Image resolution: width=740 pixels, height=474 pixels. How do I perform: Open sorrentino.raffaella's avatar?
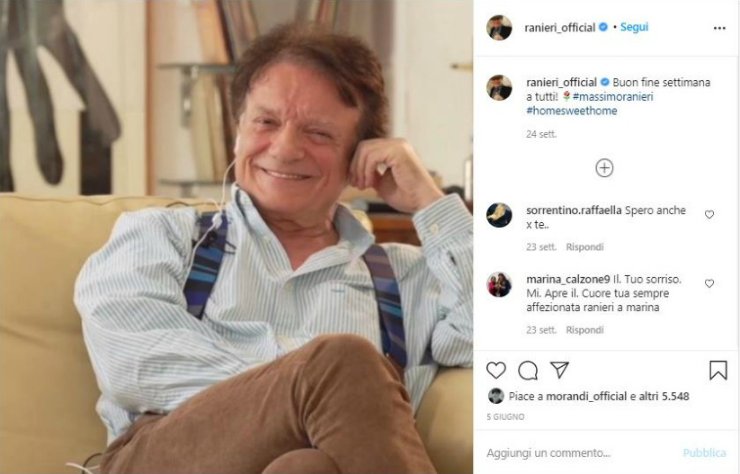click(499, 215)
